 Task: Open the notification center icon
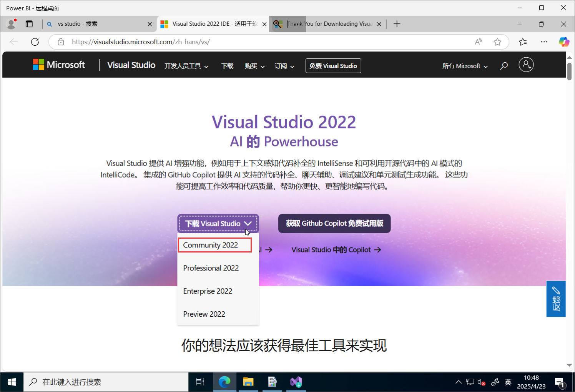coord(560,382)
